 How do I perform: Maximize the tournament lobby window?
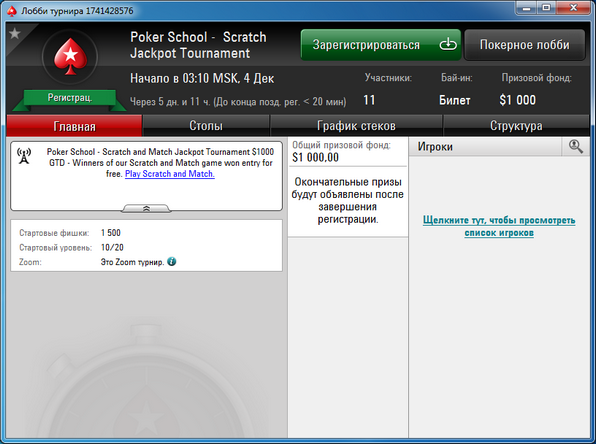tap(546, 8)
